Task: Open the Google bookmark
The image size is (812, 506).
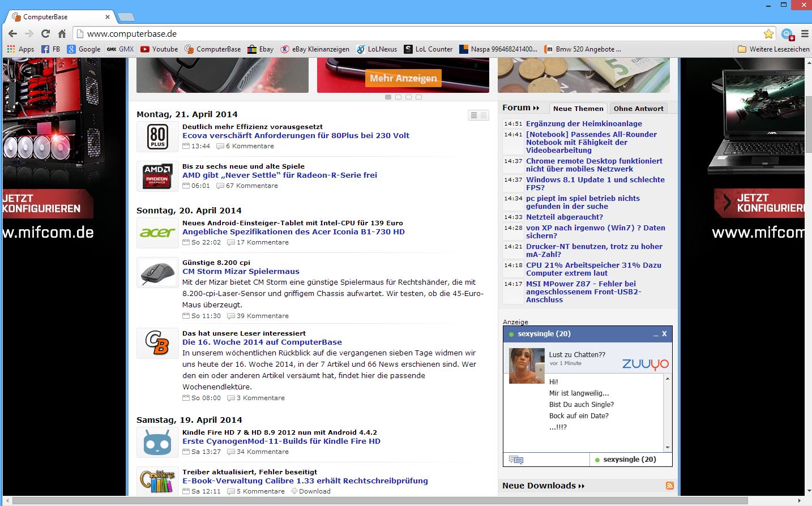Action: tap(84, 49)
